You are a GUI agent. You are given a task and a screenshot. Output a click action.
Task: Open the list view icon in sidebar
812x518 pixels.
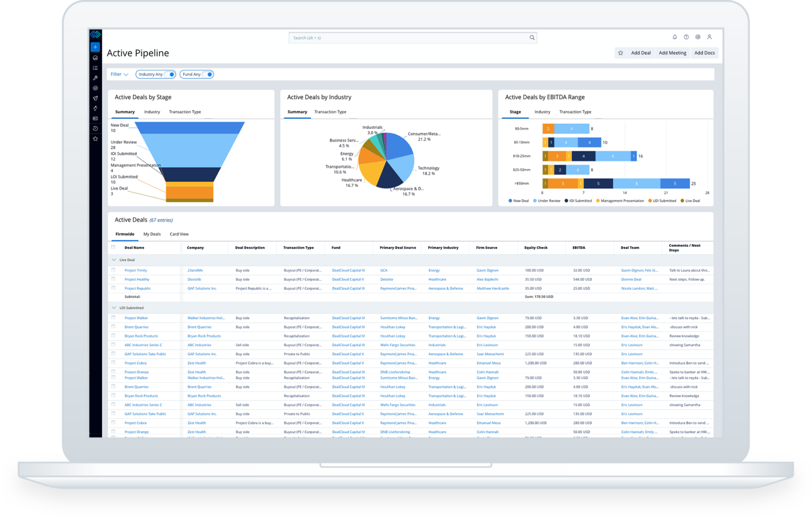tap(95, 68)
